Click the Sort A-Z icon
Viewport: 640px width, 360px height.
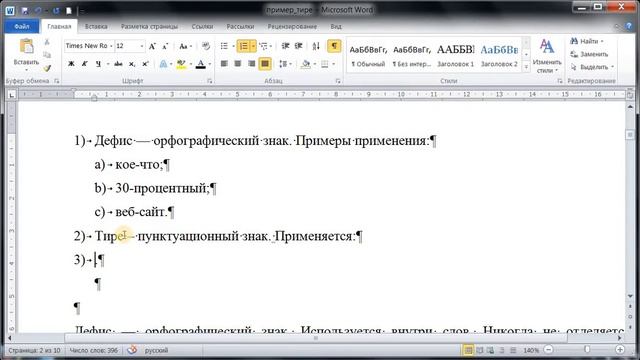316,46
